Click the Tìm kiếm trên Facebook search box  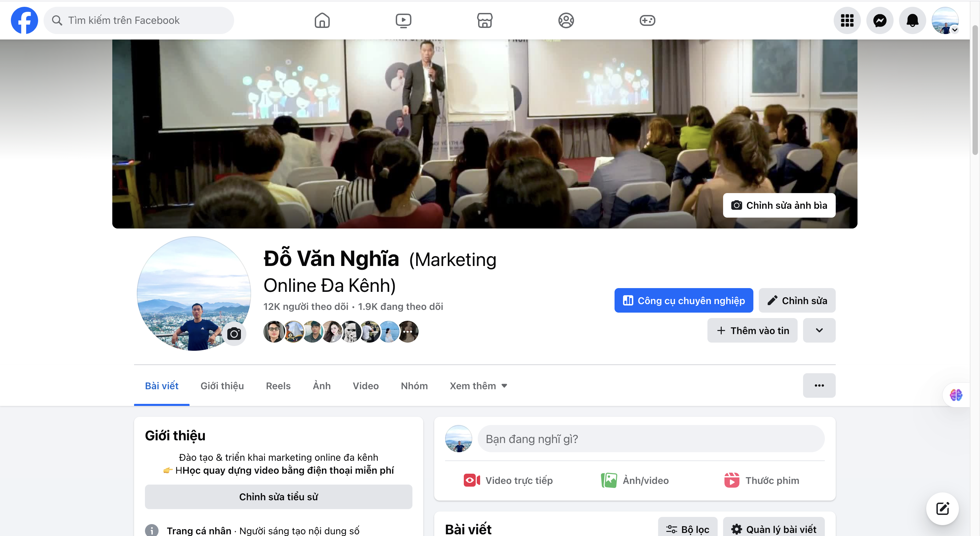(139, 20)
